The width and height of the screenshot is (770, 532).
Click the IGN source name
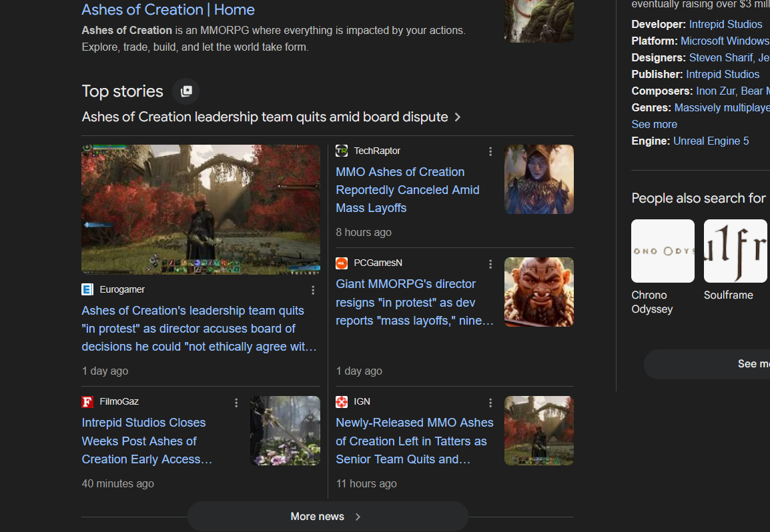362,402
